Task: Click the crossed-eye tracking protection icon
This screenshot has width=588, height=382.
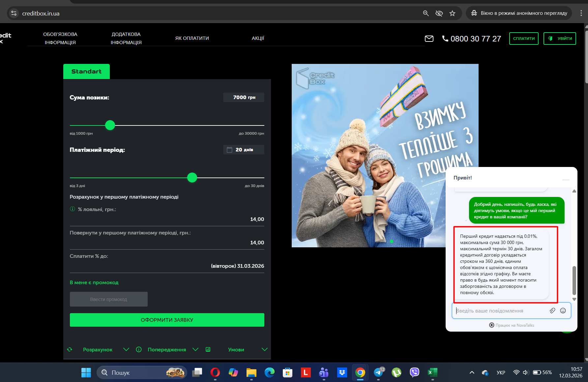Action: point(439,13)
